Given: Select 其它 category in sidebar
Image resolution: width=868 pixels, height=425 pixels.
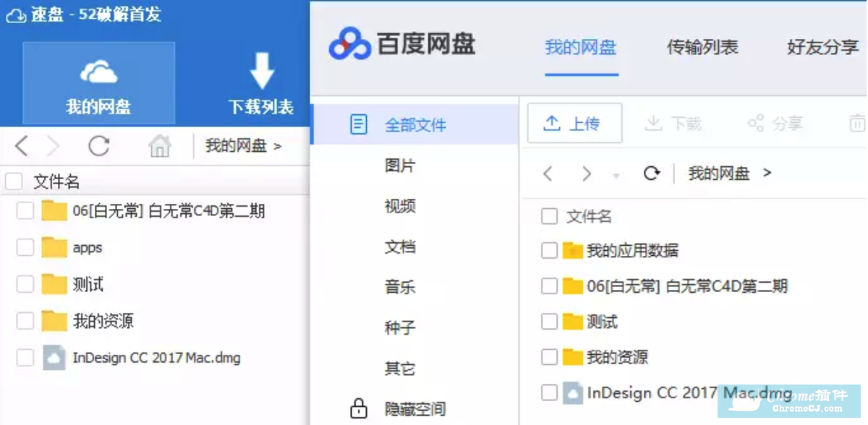Looking at the screenshot, I should point(400,369).
